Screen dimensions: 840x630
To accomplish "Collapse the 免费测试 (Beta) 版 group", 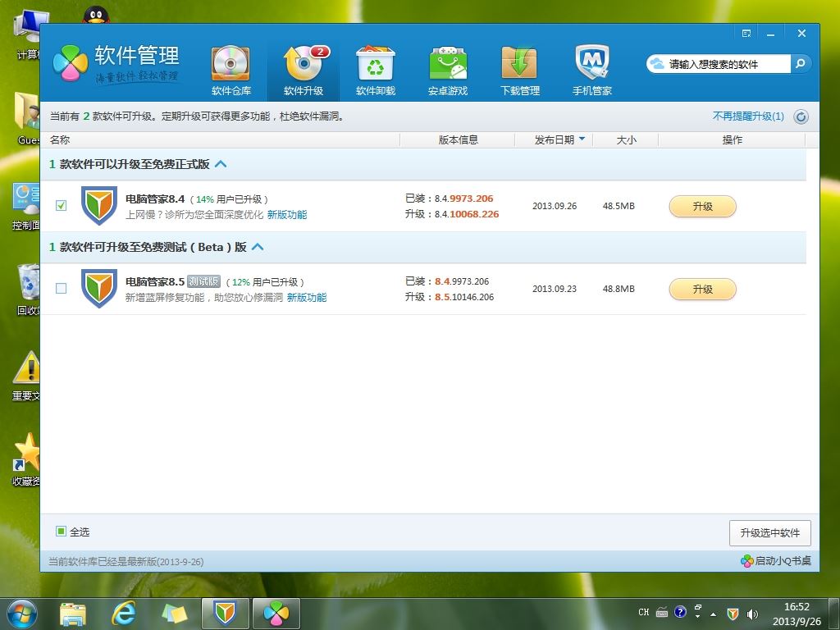I will click(258, 247).
